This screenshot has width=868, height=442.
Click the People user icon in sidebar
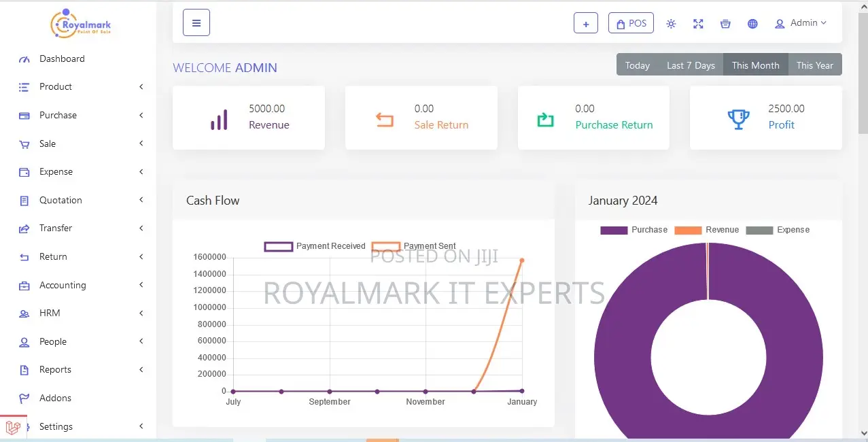[24, 342]
